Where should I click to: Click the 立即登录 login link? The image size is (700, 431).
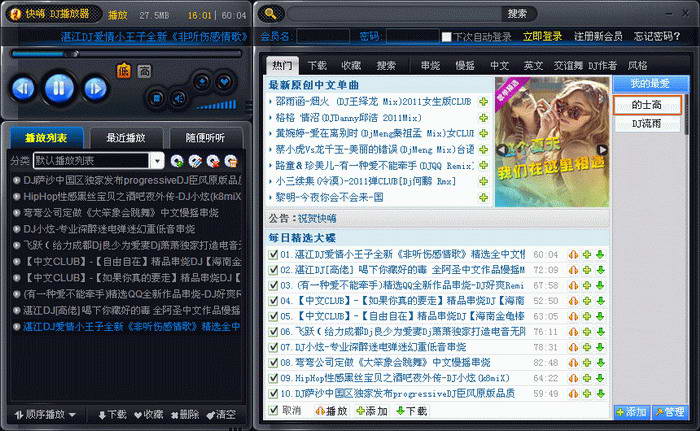(542, 37)
